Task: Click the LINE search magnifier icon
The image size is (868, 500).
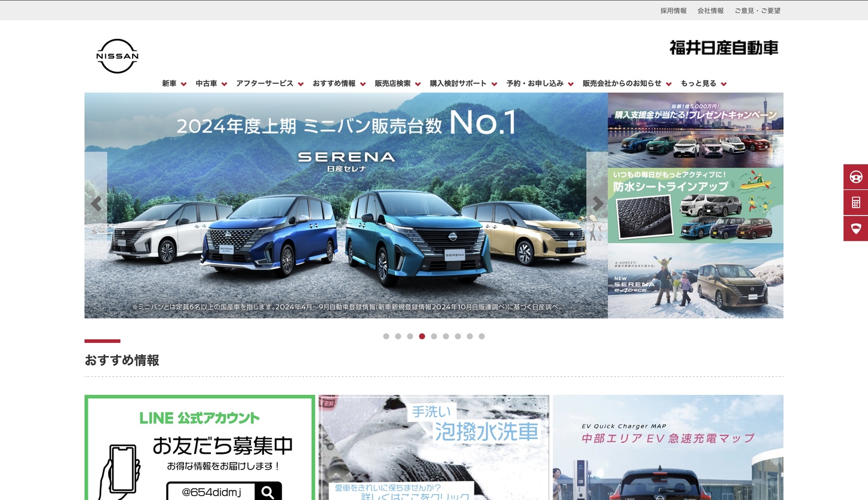Action: (x=268, y=492)
